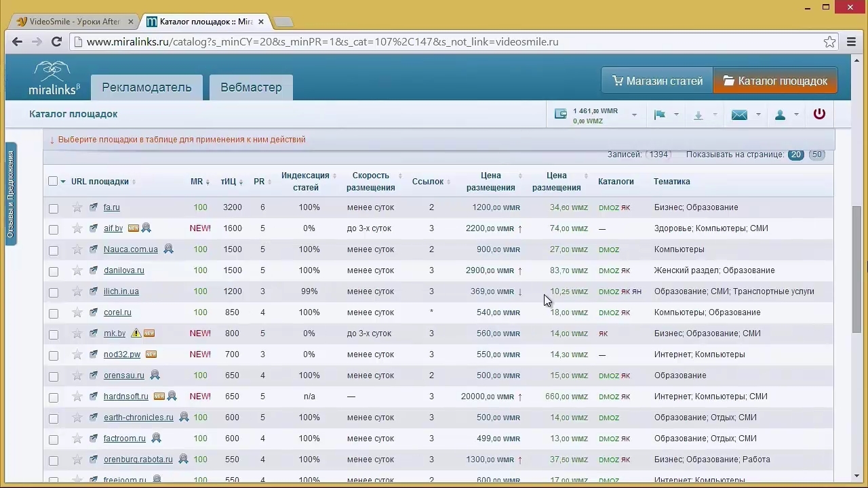Switch to the Рекламодатель tab
This screenshot has width=868, height=488.
point(146,87)
